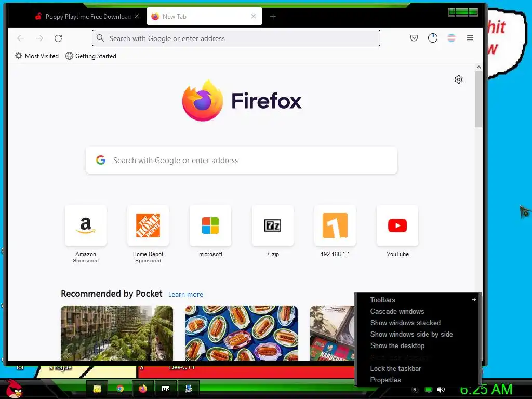The image size is (532, 399).
Task: Open the Firefox hamburger application menu
Action: pos(470,38)
